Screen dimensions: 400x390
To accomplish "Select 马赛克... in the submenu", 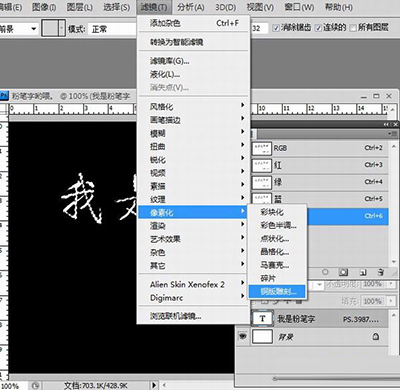I will pos(277,265).
